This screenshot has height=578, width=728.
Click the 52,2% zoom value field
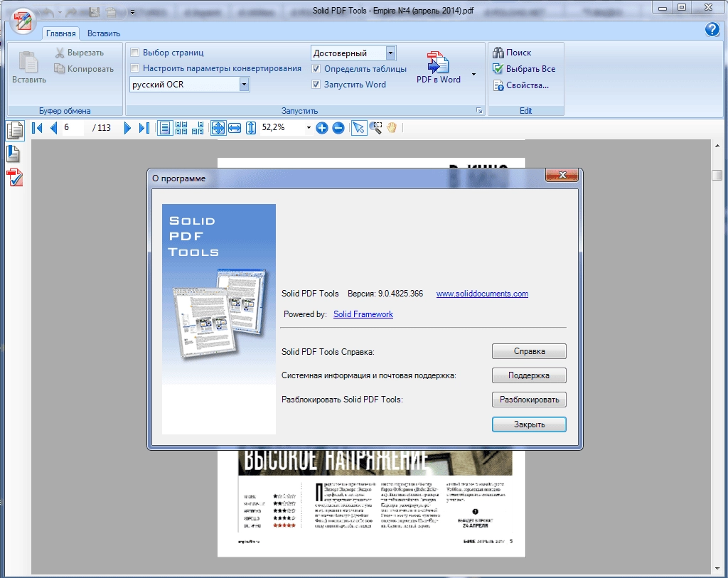pyautogui.click(x=282, y=128)
